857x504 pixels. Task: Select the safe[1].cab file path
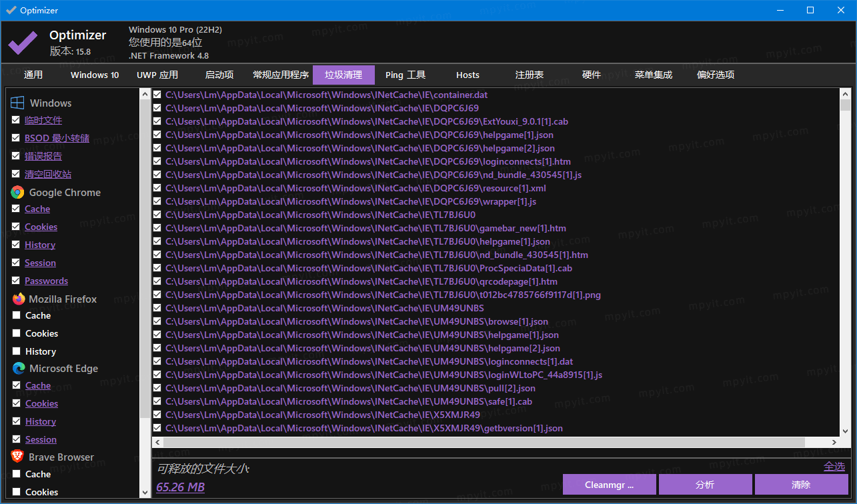349,401
